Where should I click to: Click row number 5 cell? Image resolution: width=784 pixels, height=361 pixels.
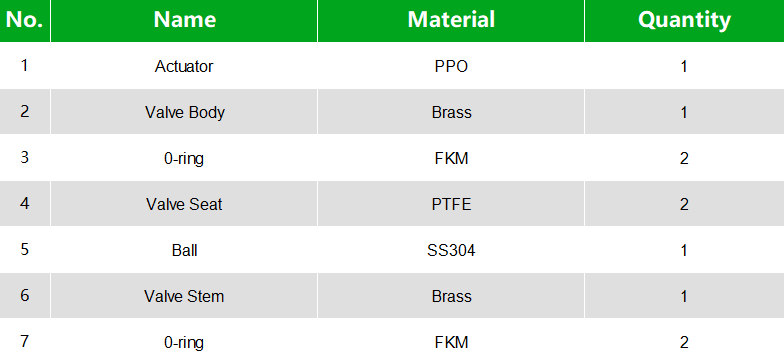pos(25,250)
